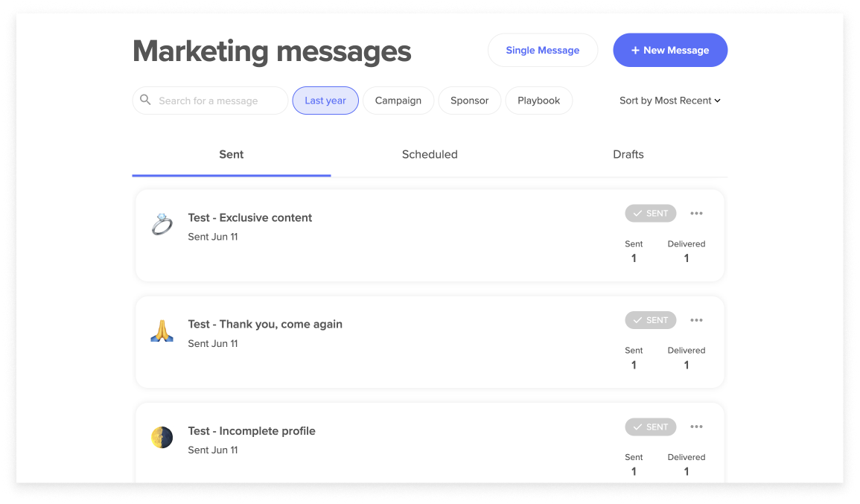Open the moon emoji of Incomplete profile message
The height and width of the screenshot is (504, 860).
point(162,437)
